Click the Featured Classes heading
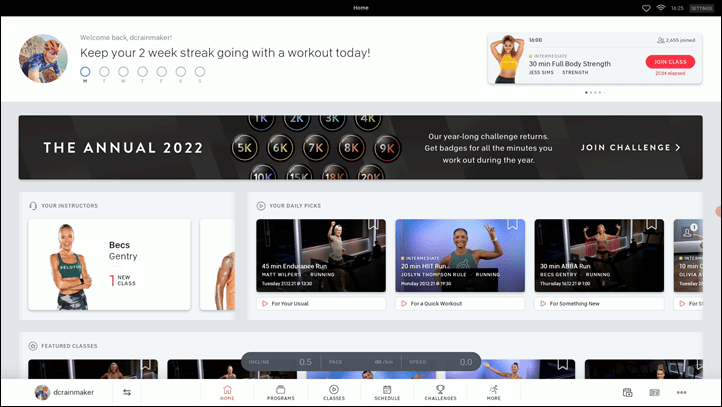The width and height of the screenshot is (722, 407). click(x=70, y=346)
